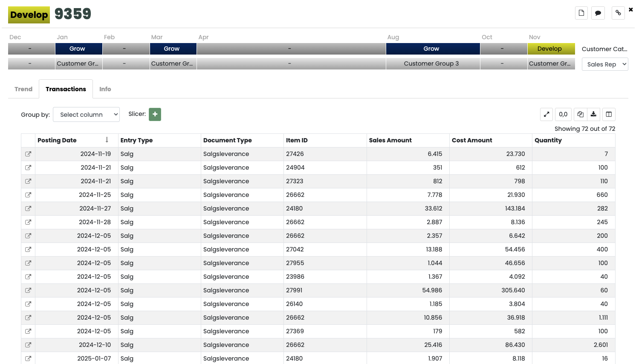Image resolution: width=636 pixels, height=364 pixels.
Task: Close the customer detail panel
Action: [x=630, y=9]
